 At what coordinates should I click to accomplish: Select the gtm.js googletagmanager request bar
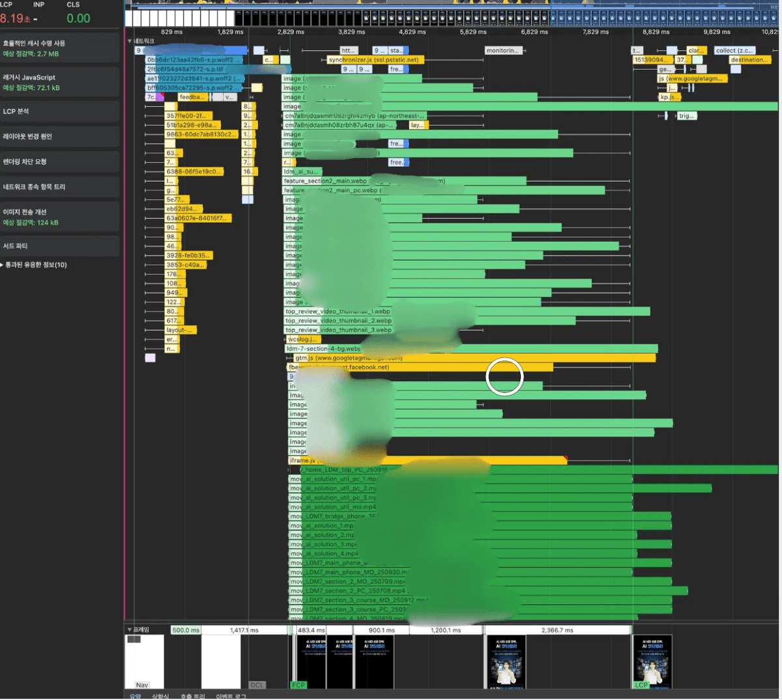(x=469, y=358)
